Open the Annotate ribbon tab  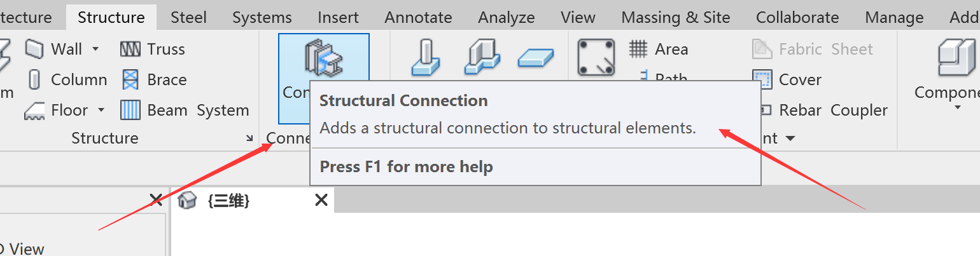click(418, 17)
